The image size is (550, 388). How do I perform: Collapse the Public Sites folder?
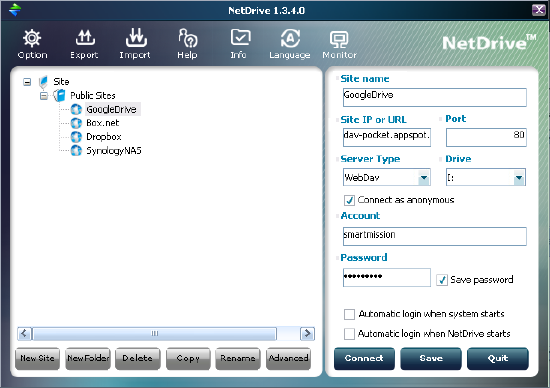(43, 96)
